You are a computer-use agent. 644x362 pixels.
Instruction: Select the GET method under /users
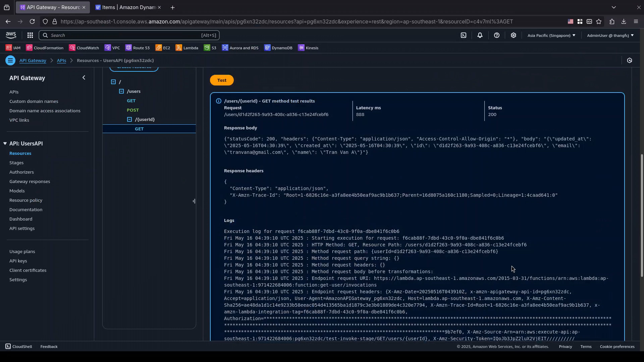click(131, 101)
